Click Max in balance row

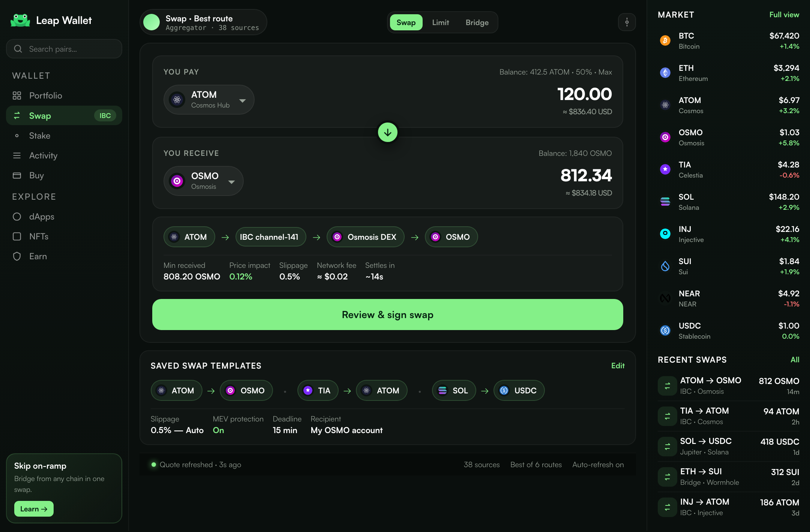click(605, 72)
